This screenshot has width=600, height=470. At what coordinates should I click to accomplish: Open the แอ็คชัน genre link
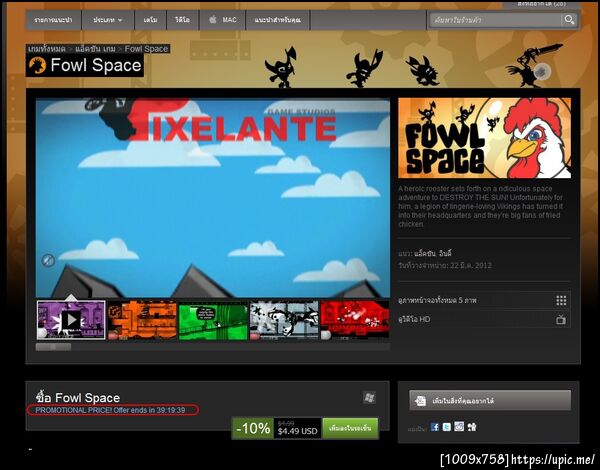pyautogui.click(x=425, y=254)
